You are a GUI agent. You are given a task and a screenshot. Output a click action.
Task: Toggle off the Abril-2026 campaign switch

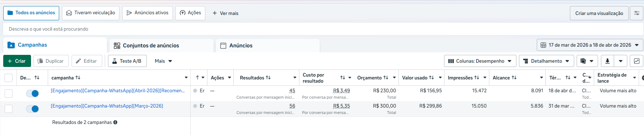pos(32,93)
